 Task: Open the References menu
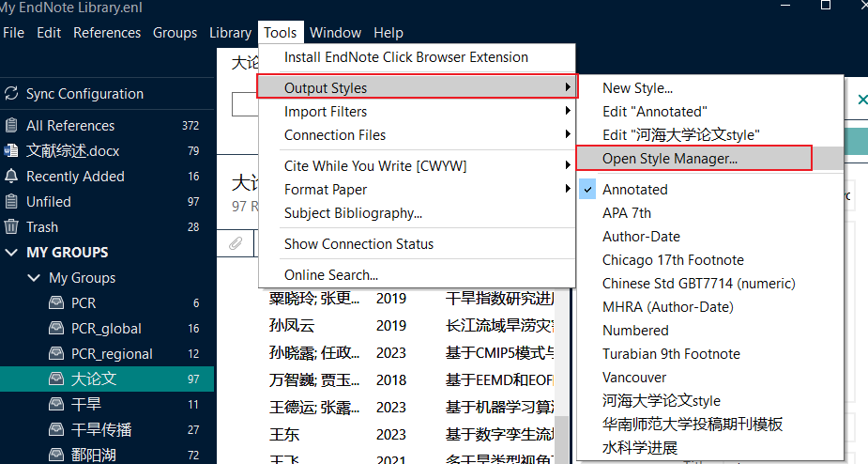click(x=107, y=33)
